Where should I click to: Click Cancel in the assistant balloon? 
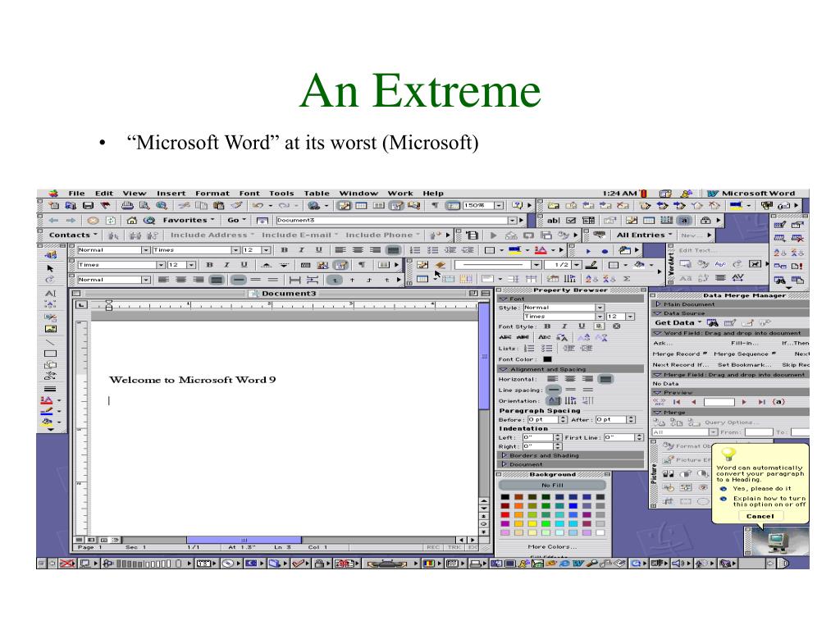(760, 517)
